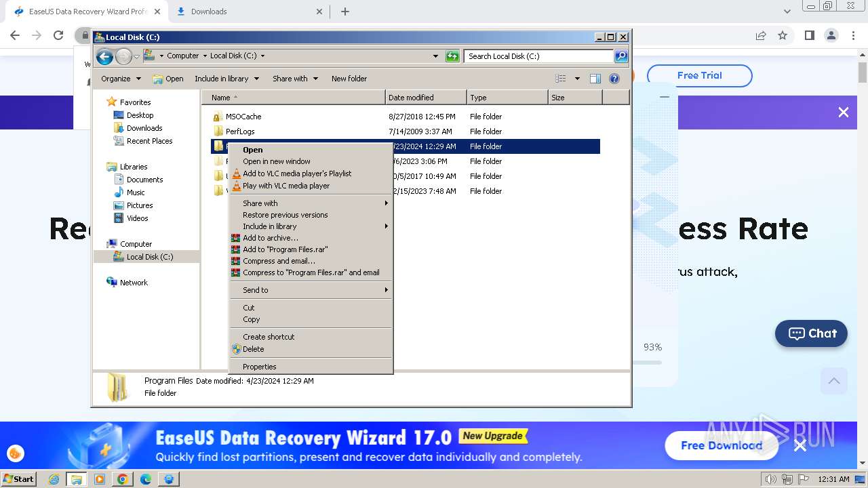Click the Windows Start button
The height and width of the screenshot is (488, 868).
[x=18, y=479]
